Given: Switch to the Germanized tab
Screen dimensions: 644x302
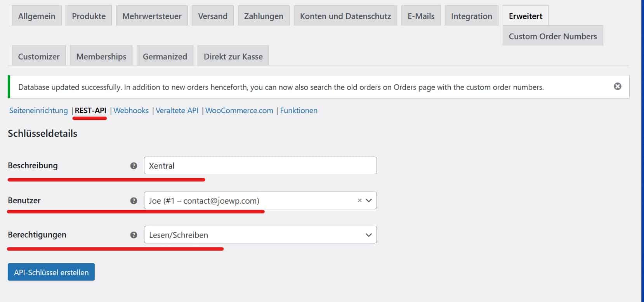Looking at the screenshot, I should click(x=165, y=56).
